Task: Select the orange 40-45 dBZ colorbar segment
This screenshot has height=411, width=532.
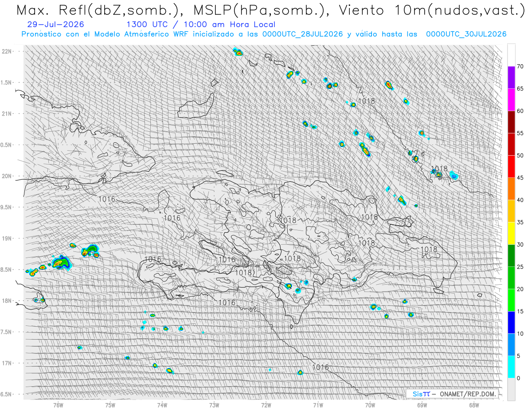Action: point(511,189)
